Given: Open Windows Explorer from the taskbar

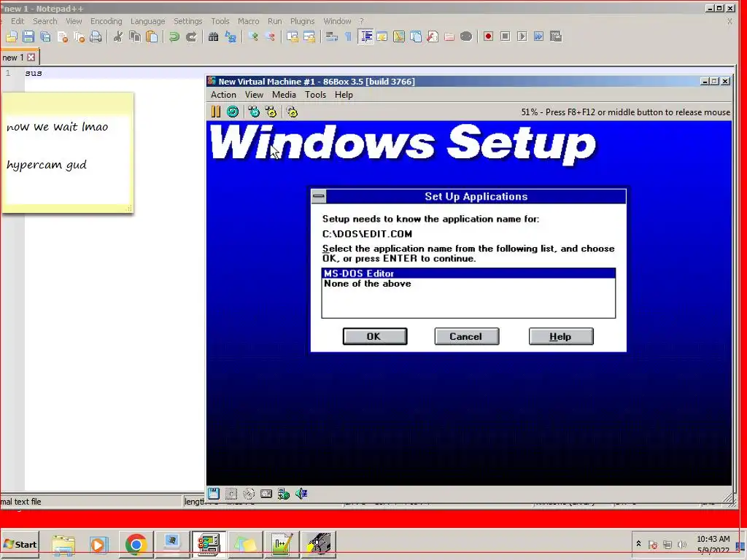Looking at the screenshot, I should click(63, 544).
